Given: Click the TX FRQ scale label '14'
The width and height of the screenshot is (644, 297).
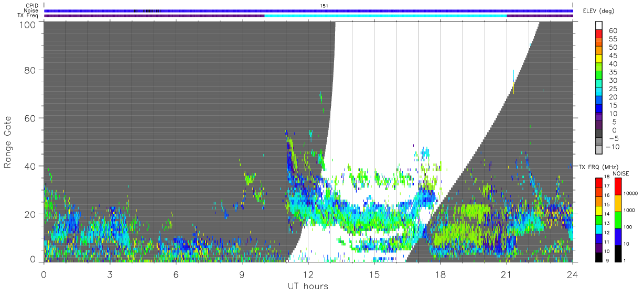Looking at the screenshot, I should (x=607, y=214).
